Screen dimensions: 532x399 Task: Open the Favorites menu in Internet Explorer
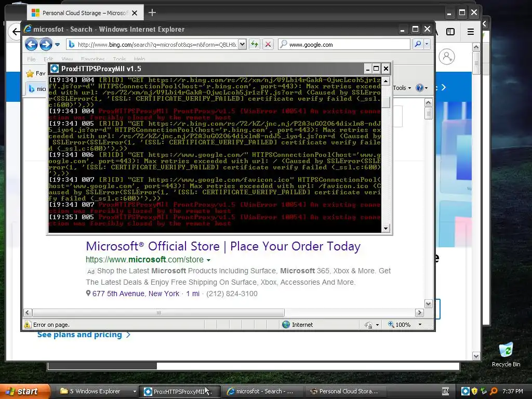(x=92, y=59)
